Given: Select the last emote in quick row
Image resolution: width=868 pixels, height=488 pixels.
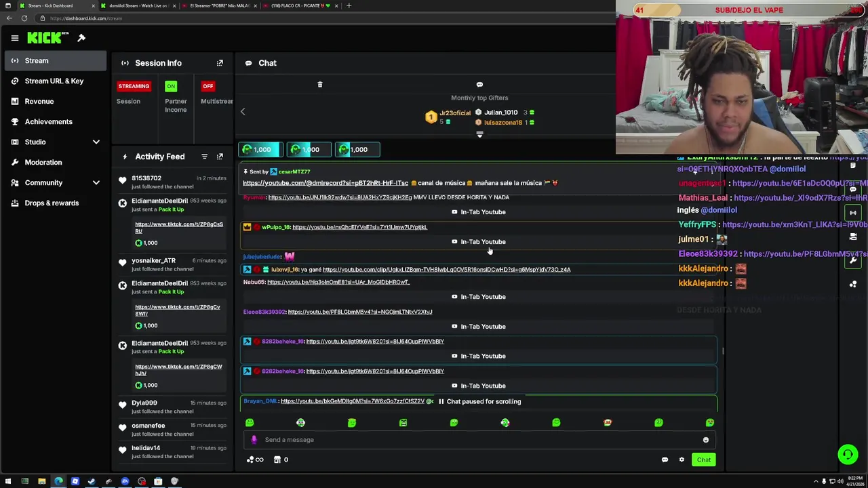Looking at the screenshot, I should click(709, 422).
